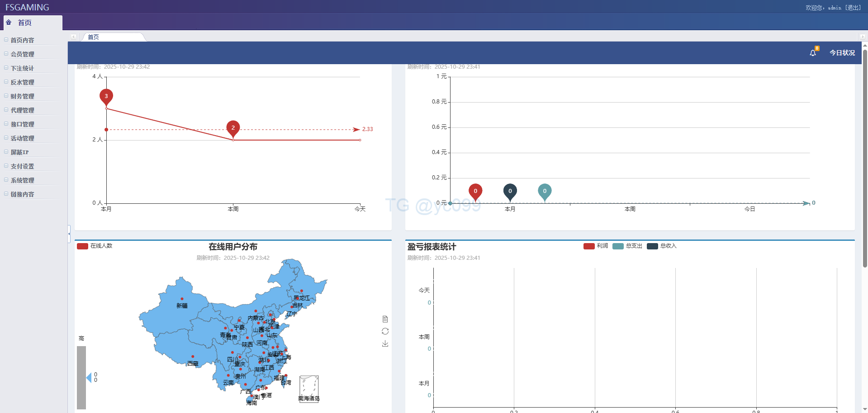Open data view icon beside map
This screenshot has height=413, width=868.
pos(385,319)
